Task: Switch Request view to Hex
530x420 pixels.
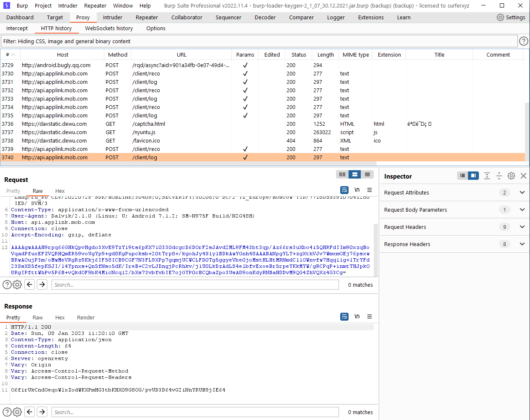Action: 60,191
